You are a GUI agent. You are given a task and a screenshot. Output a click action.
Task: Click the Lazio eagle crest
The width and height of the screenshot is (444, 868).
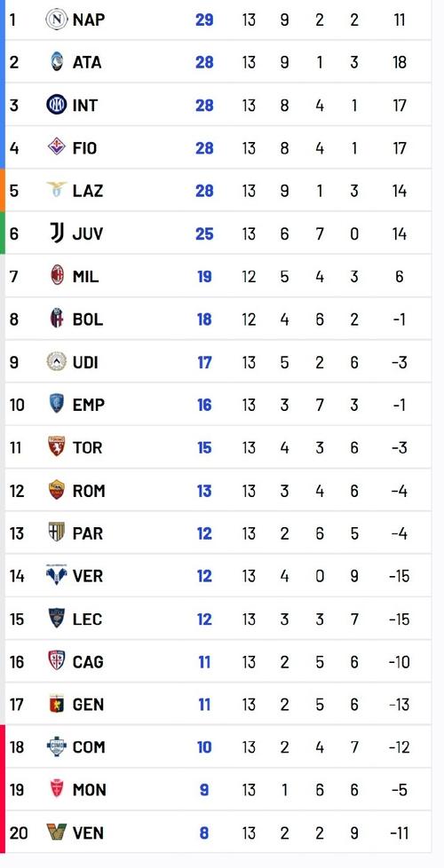coord(56,190)
